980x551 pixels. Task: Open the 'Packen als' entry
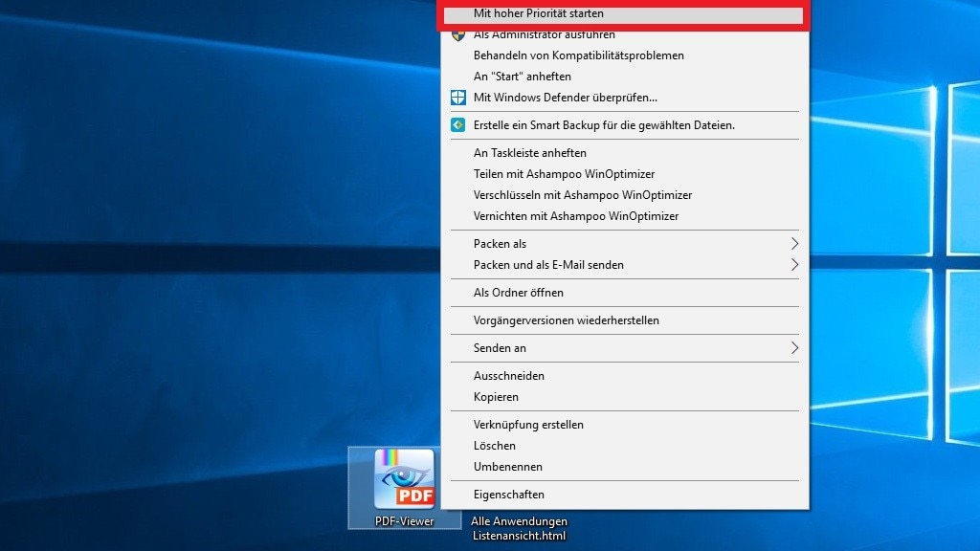tap(625, 244)
